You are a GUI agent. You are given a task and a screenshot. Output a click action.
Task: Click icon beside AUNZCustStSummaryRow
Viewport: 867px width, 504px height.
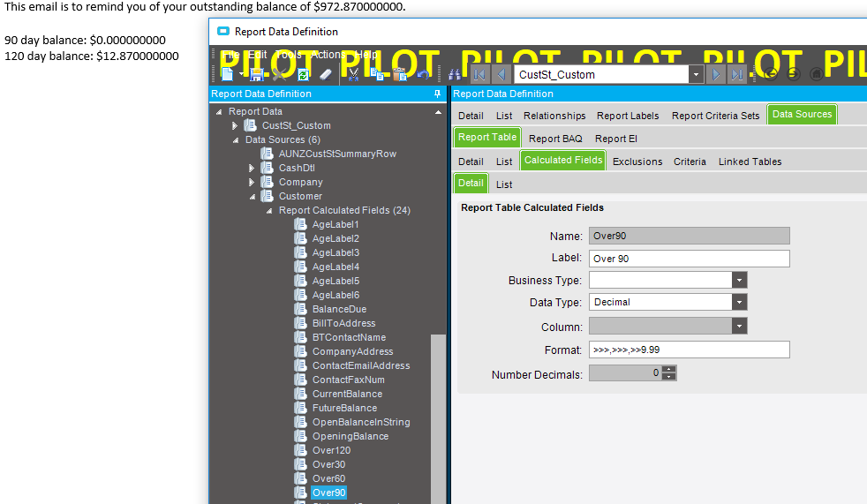point(267,154)
